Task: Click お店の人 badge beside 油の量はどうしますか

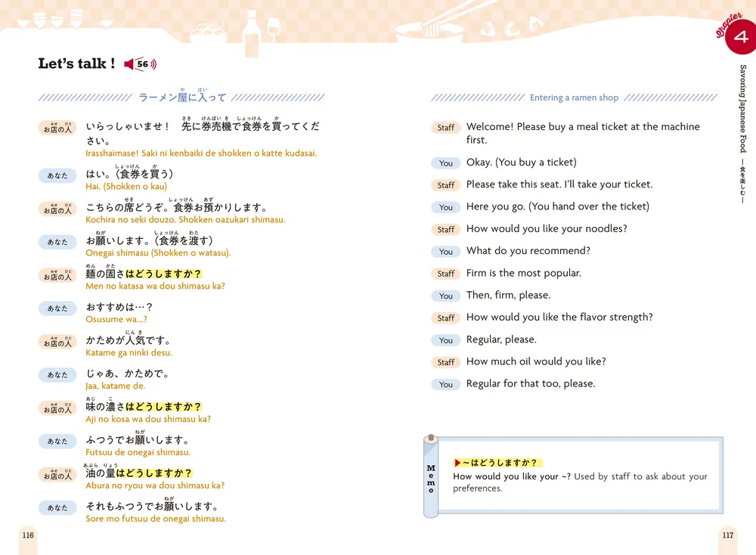Action: point(57,475)
